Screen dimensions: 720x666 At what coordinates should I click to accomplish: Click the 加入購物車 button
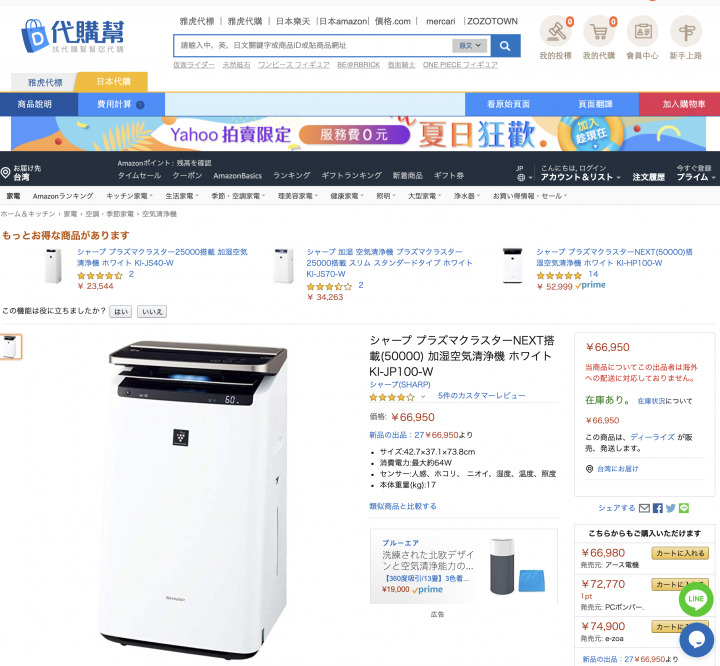[679, 104]
